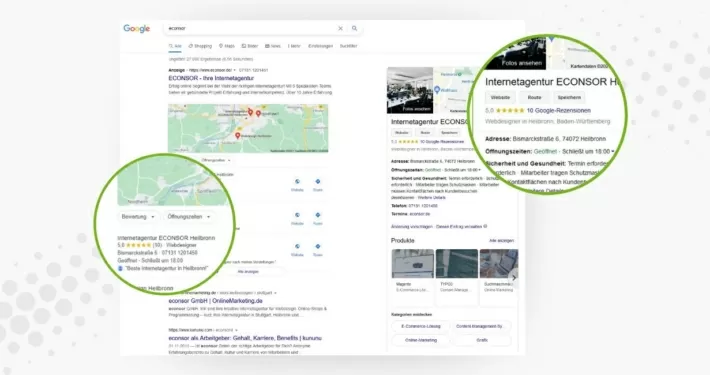Open Suchfilter options
The width and height of the screenshot is (710, 375).
348,46
